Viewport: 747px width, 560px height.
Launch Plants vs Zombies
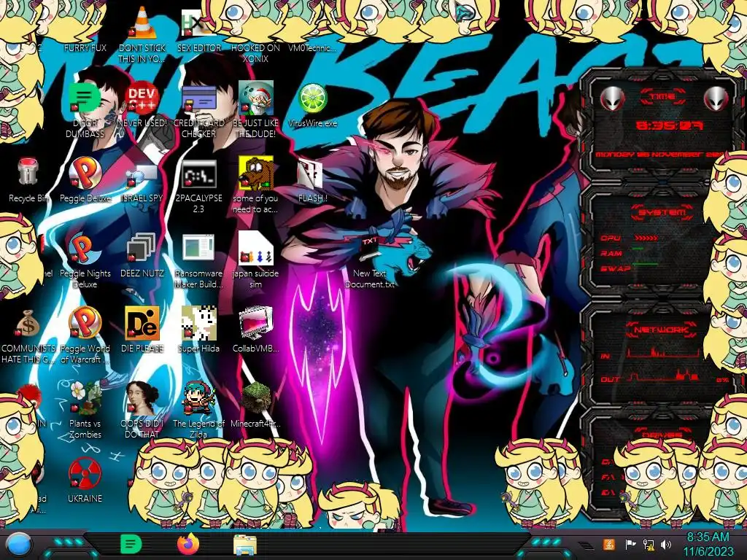(85, 411)
